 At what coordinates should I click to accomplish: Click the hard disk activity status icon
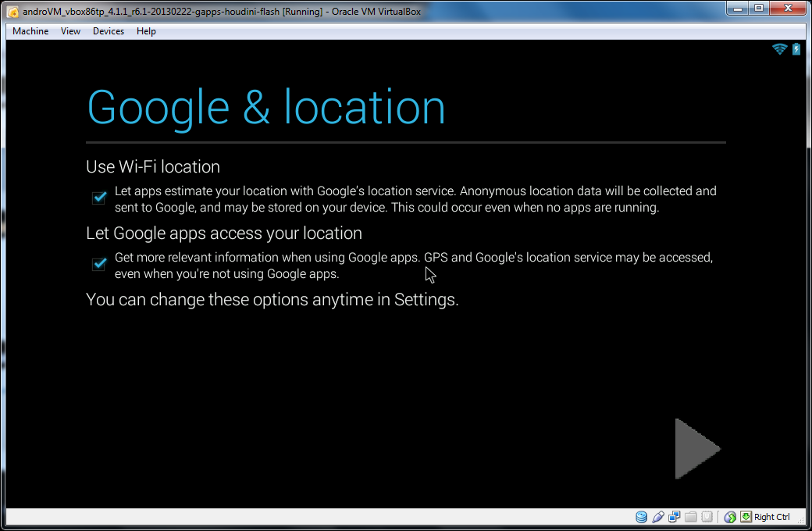tap(641, 516)
